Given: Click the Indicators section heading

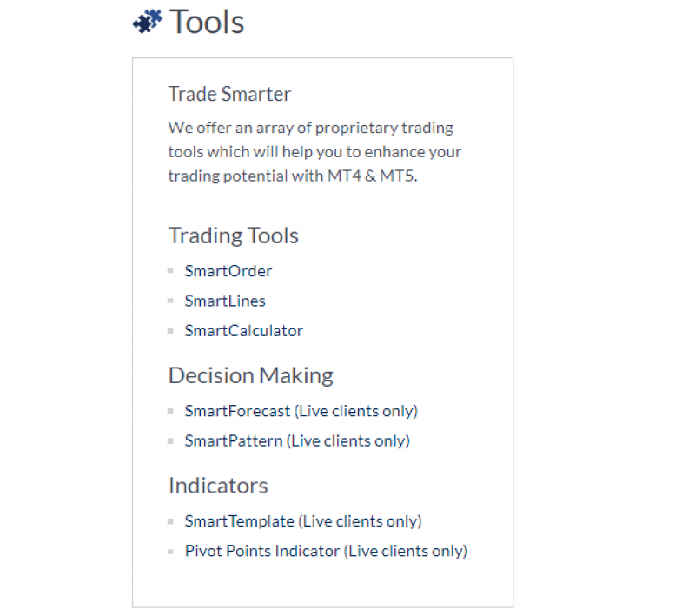Looking at the screenshot, I should [218, 486].
